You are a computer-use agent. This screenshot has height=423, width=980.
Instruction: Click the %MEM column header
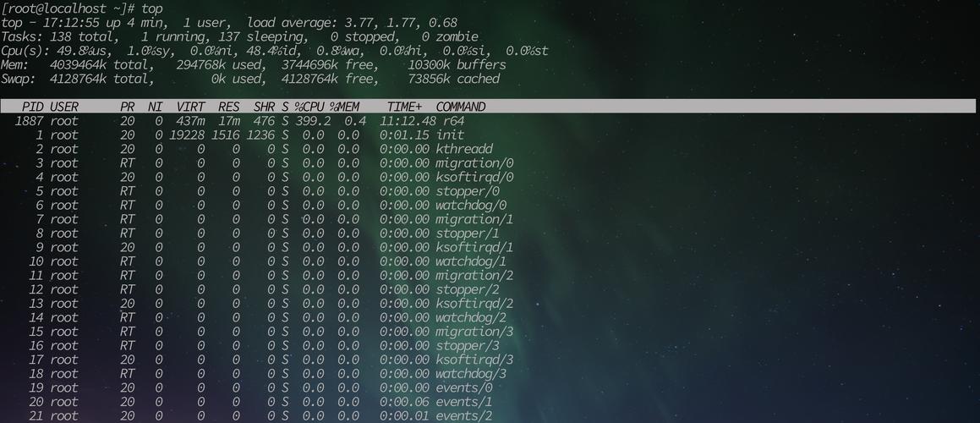point(344,107)
